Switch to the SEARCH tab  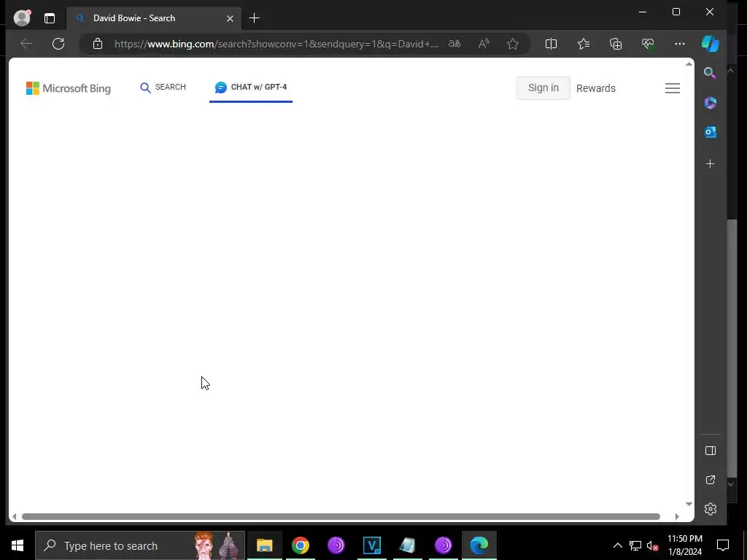(x=163, y=87)
